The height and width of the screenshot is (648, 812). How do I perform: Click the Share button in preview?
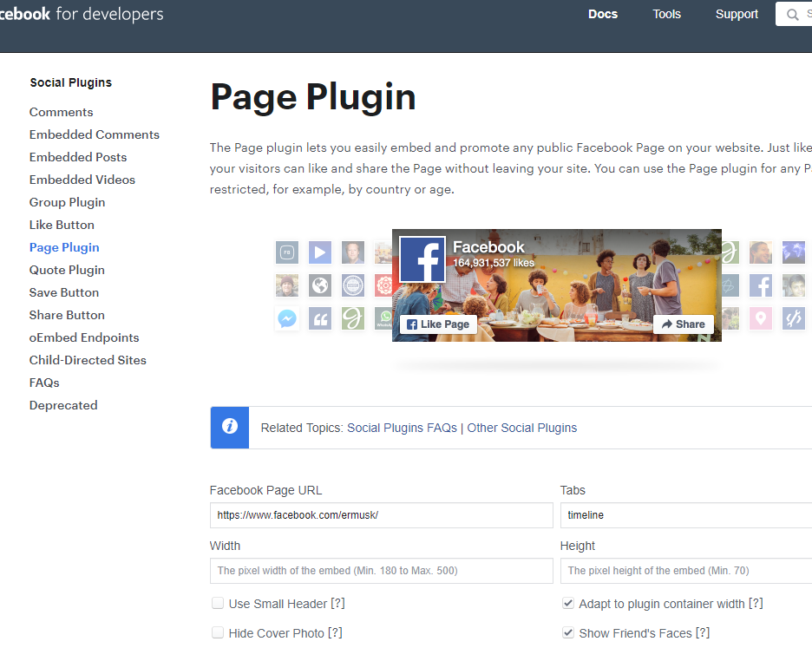684,324
